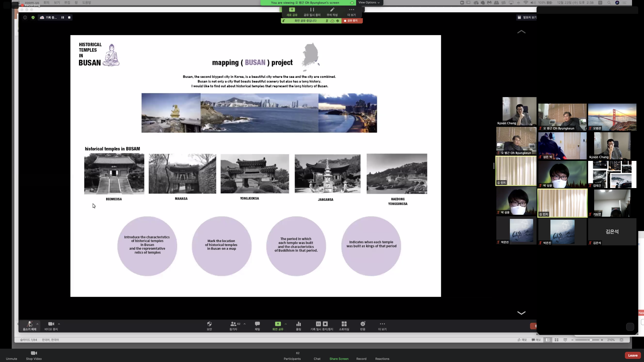The image size is (644, 362).
Task: Open the 보안 security shield
Action: (209, 326)
